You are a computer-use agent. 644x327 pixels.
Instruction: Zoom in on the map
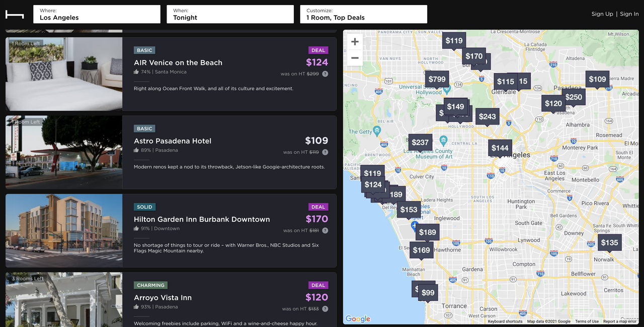pyautogui.click(x=355, y=42)
